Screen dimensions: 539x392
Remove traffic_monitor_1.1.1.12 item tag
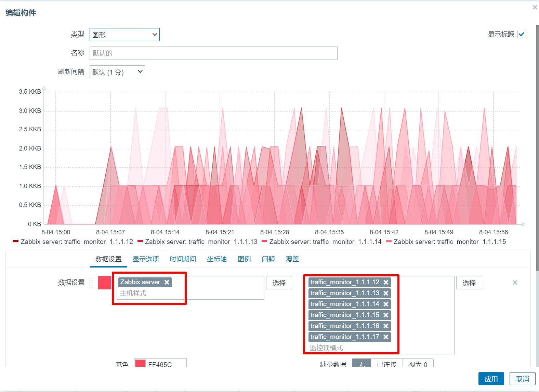386,282
